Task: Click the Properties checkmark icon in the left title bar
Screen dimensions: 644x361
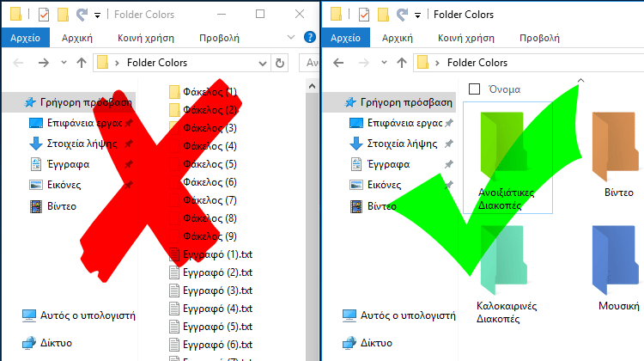Action: click(44, 15)
